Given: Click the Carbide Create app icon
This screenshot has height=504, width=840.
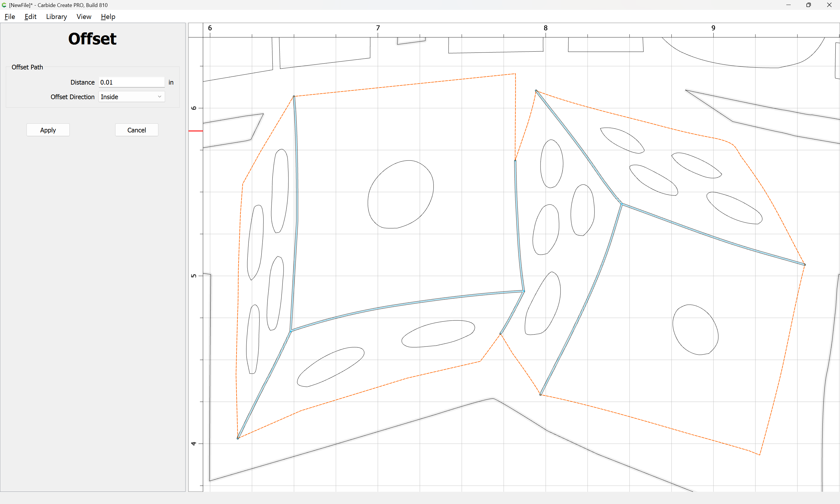Looking at the screenshot, I should (4, 5).
